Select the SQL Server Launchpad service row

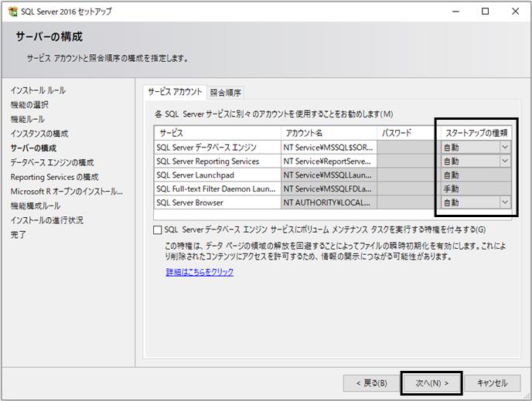point(332,175)
